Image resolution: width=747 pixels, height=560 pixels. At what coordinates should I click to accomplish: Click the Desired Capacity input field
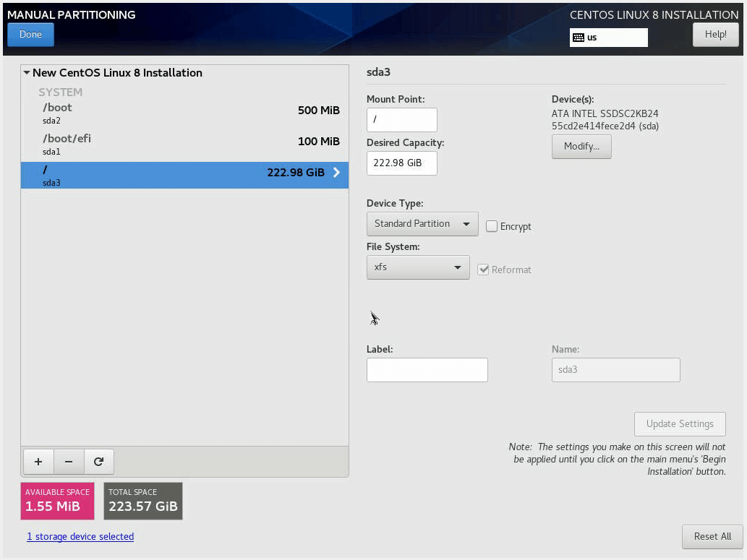click(401, 163)
